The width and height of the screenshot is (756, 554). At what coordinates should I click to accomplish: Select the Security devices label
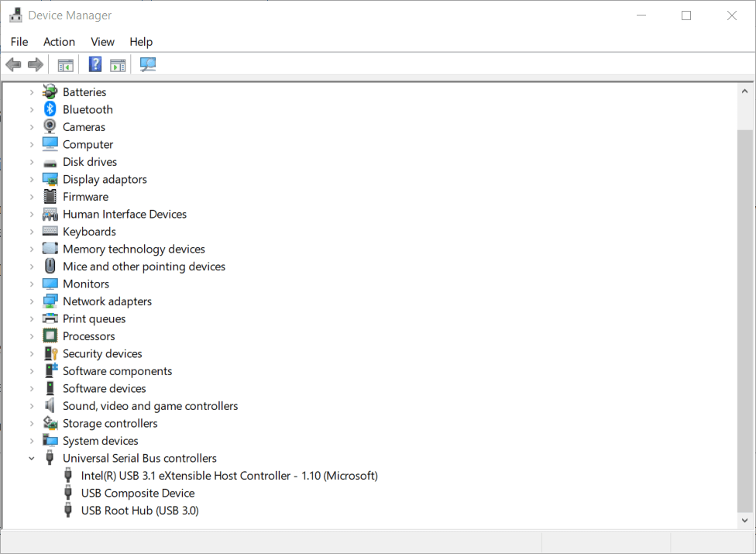pyautogui.click(x=102, y=354)
